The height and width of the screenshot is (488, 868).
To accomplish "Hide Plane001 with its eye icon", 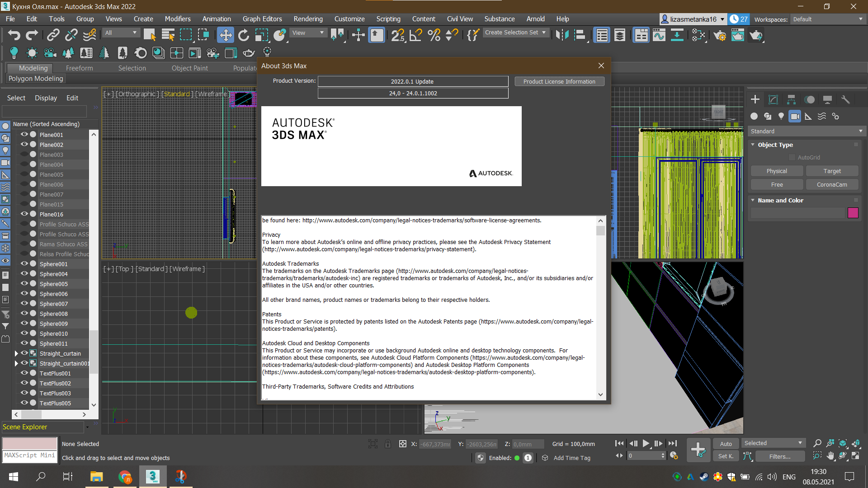I will point(24,134).
